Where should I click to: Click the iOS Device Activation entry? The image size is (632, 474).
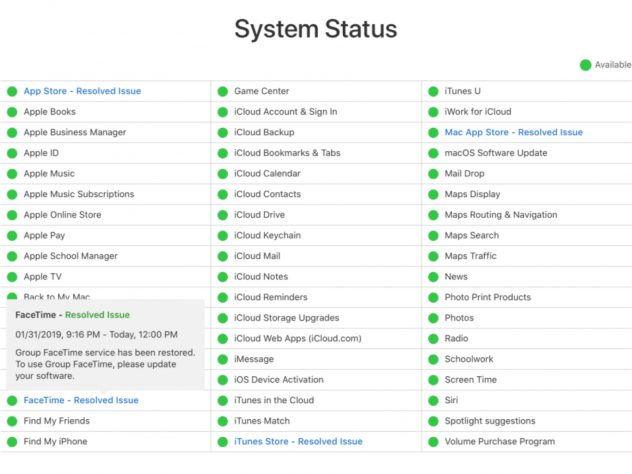tap(278, 380)
